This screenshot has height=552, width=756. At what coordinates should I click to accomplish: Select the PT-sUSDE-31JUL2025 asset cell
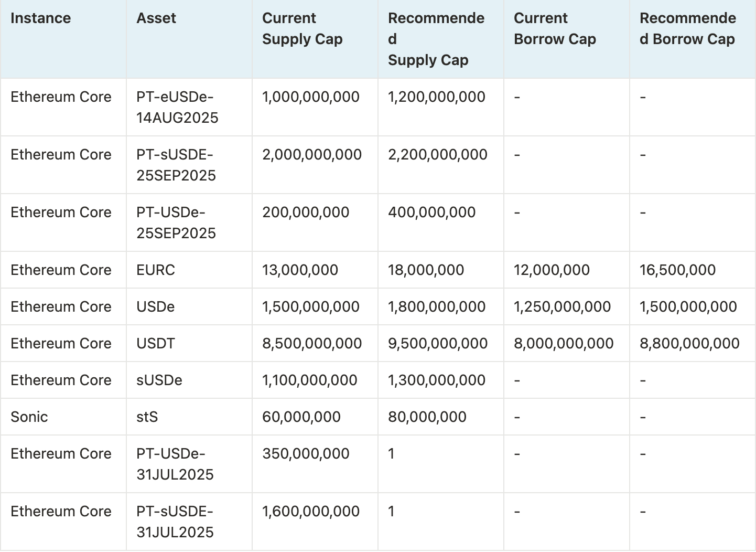[x=175, y=522]
